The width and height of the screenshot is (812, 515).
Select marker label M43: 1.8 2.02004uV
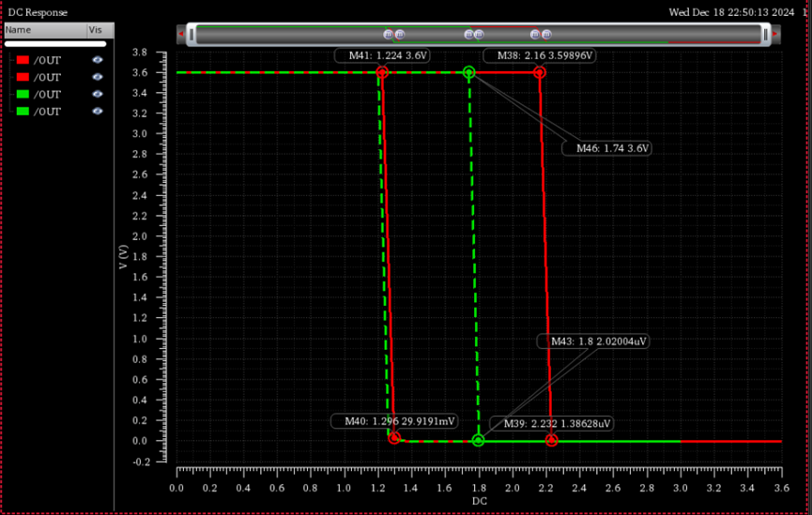pyautogui.click(x=593, y=341)
